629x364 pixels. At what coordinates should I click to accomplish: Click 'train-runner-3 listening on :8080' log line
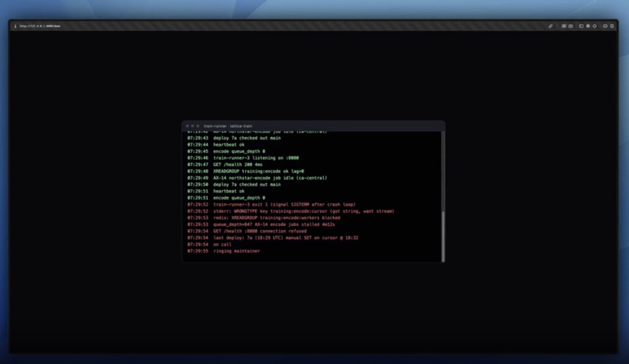(x=243, y=157)
